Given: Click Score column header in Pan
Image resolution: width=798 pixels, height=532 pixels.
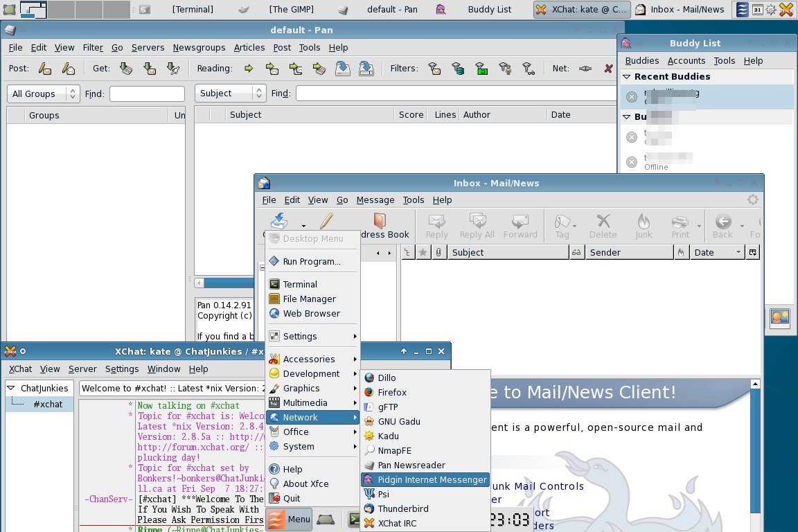Looking at the screenshot, I should point(411,115).
